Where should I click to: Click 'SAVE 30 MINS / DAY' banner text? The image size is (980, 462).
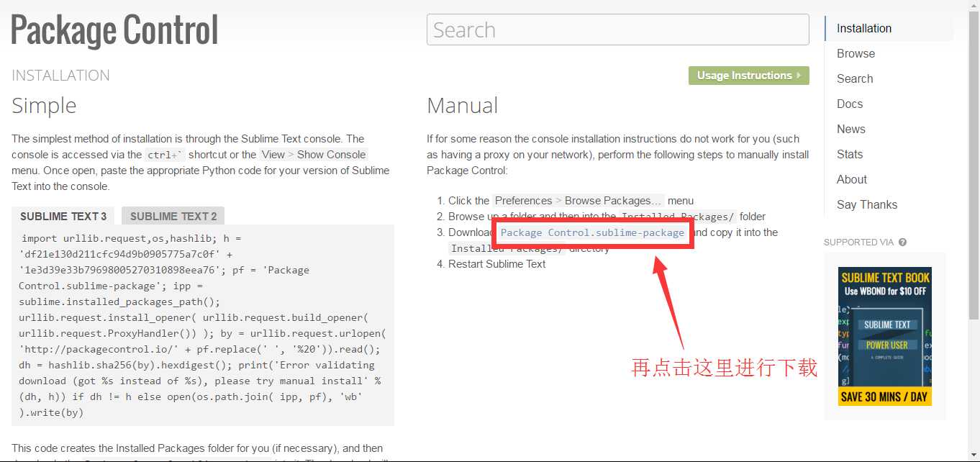pyautogui.click(x=885, y=397)
